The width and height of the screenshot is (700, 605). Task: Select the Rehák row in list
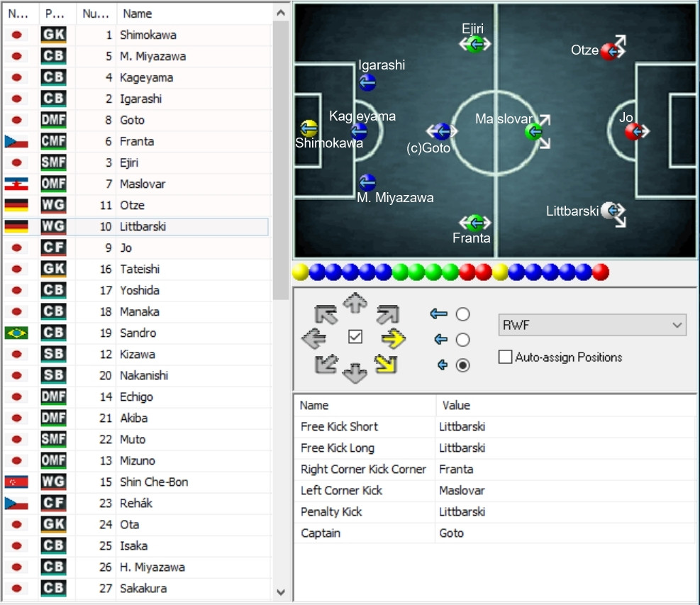coord(136,503)
